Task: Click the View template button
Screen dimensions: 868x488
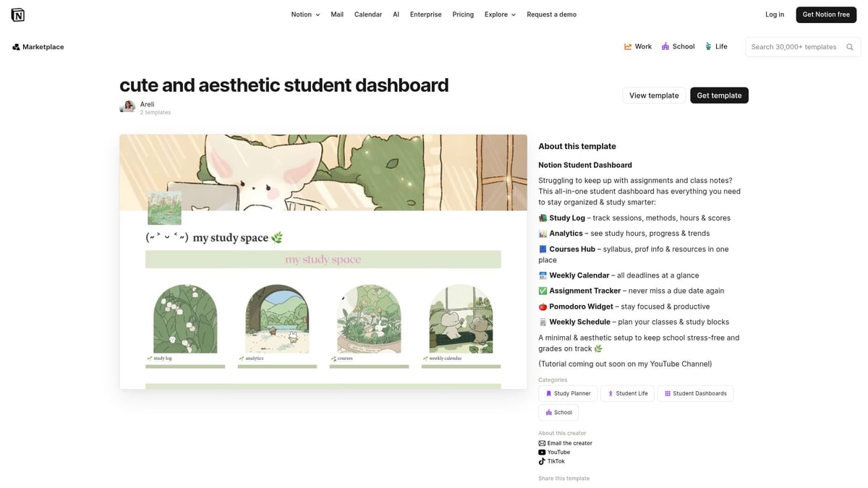Action: tap(653, 95)
